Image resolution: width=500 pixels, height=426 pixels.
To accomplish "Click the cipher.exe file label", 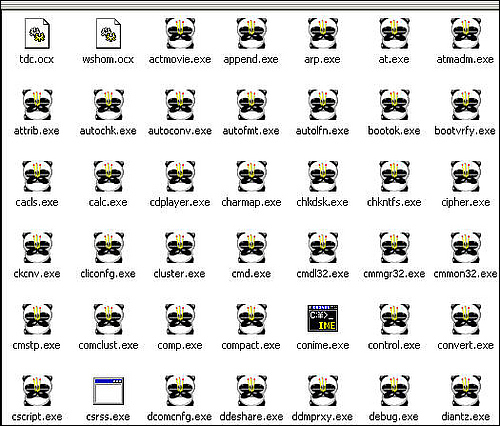I will point(465,202).
